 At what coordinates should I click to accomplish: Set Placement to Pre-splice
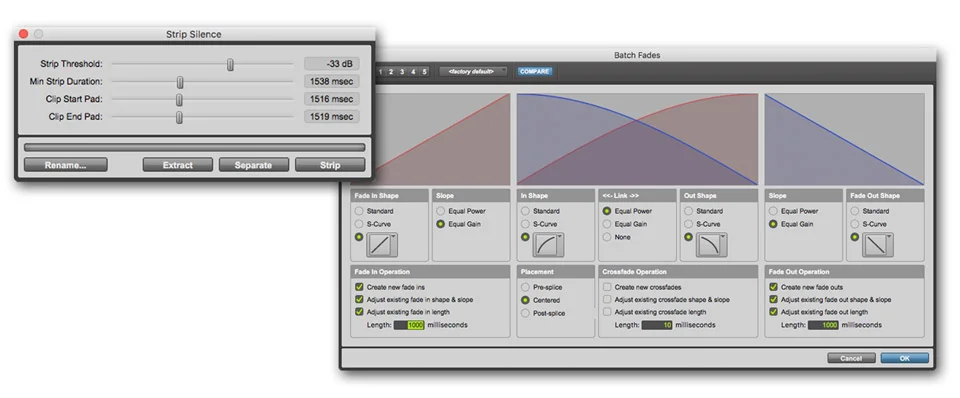[525, 287]
